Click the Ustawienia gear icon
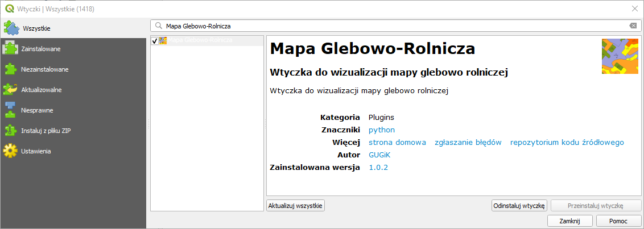 click(10, 151)
